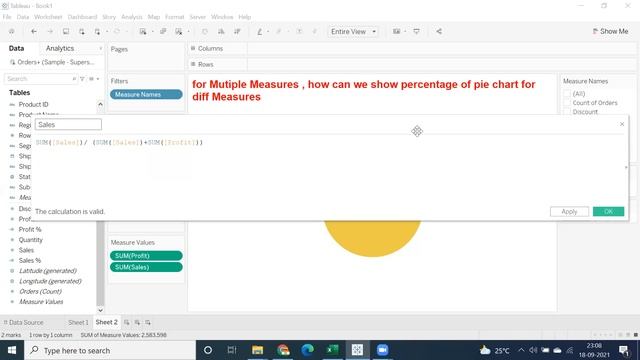Screen dimensions: 640x360
Task: Open Excel from taskbar
Action: point(332,350)
